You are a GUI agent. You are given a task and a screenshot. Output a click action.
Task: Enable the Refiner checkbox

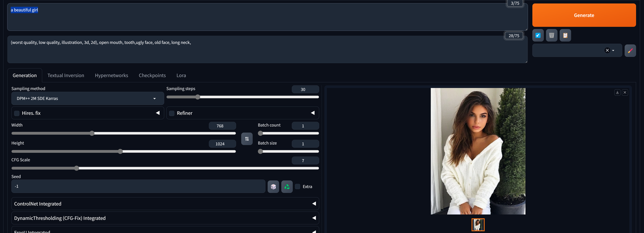tap(172, 113)
